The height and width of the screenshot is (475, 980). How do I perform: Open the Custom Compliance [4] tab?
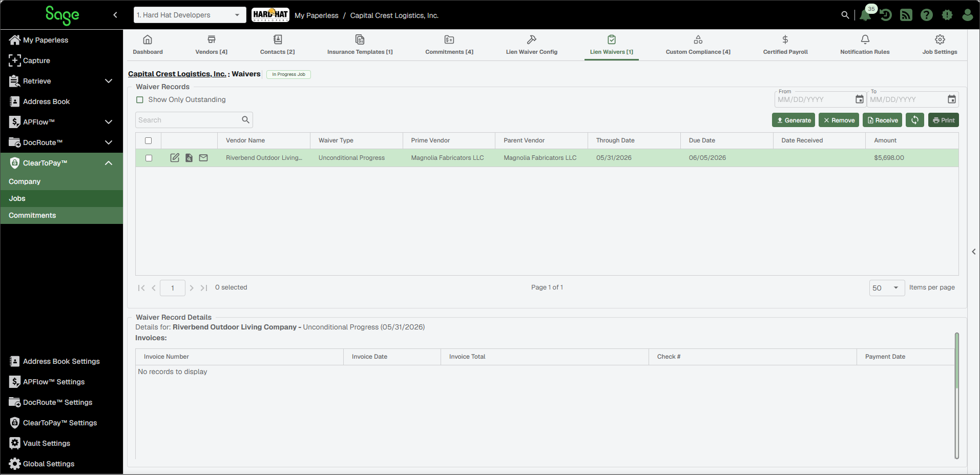tap(698, 45)
